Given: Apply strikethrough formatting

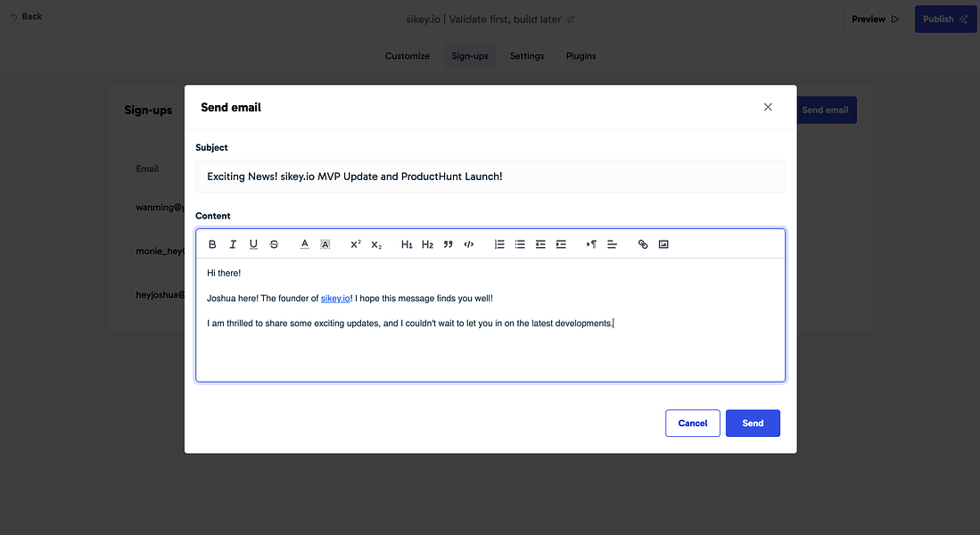Looking at the screenshot, I should [274, 244].
